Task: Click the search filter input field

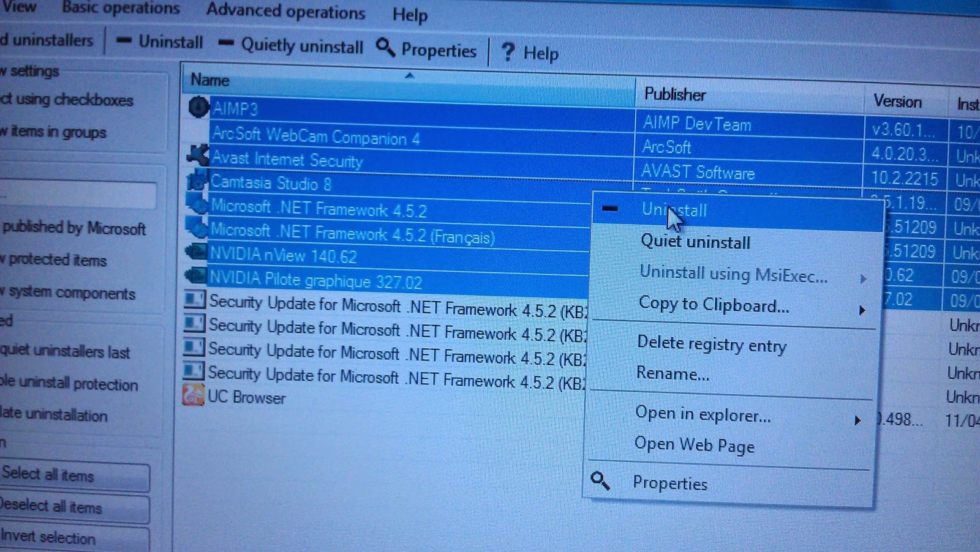Action: pos(78,195)
